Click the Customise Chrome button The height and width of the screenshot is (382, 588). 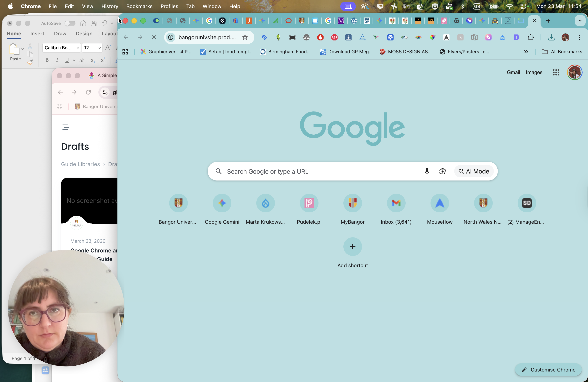tap(549, 370)
